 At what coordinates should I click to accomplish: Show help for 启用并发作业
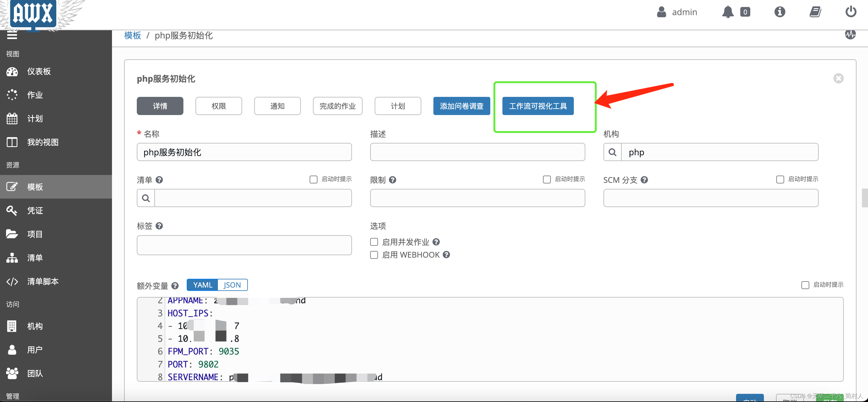click(x=436, y=242)
